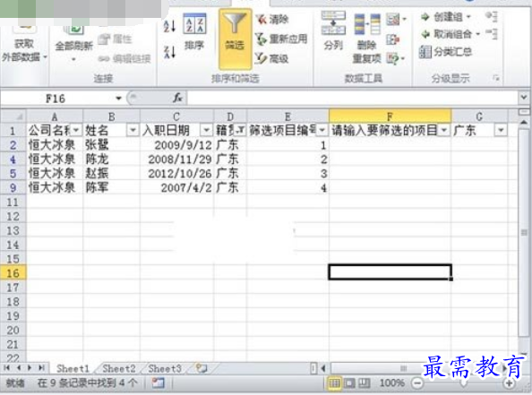532x395 pixels.
Task: Click the 编辑链接 edit links button
Action: (x=124, y=59)
